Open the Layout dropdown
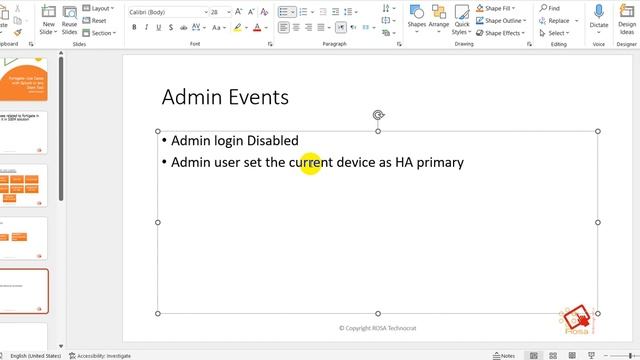Image resolution: width=640 pixels, height=360 pixels. (x=98, y=8)
